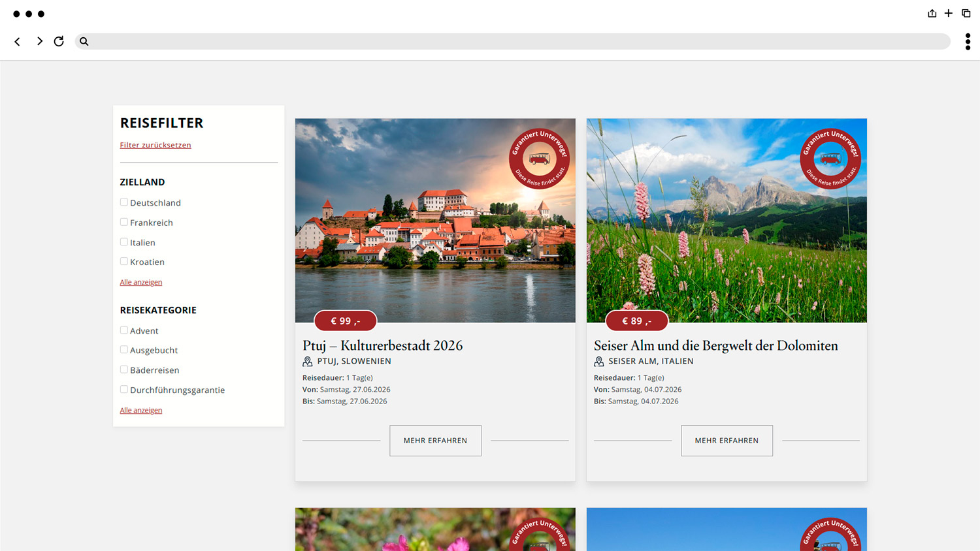Click the PTUJ, SLOWENIEN location text
980x551 pixels.
click(x=354, y=361)
